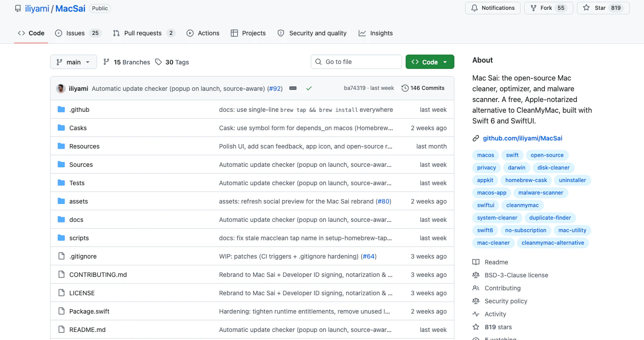
Task: Click the scripts folder icon
Action: (x=61, y=238)
